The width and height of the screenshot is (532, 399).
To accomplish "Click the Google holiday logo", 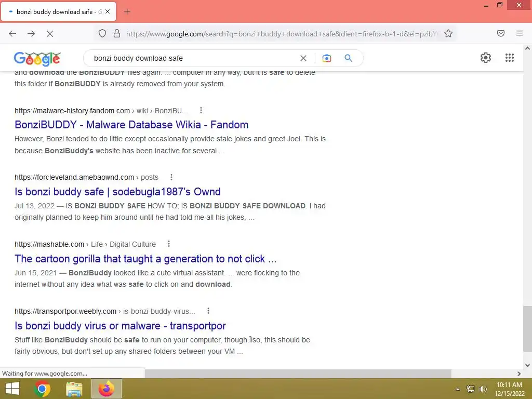I will 37,58.
